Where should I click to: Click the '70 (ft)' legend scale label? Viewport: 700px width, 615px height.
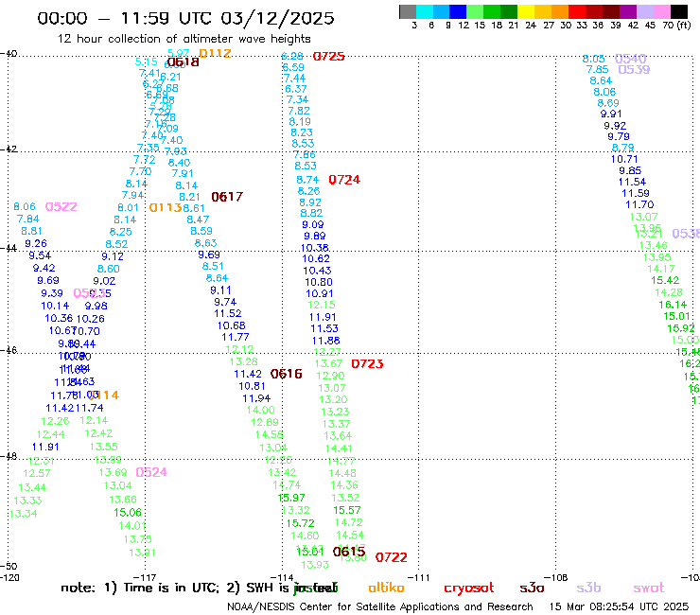coord(676,25)
